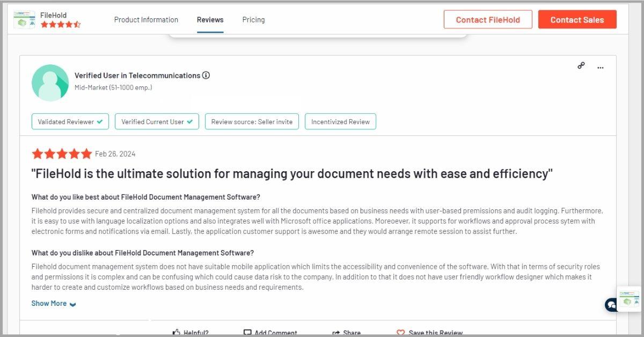This screenshot has width=644, height=337.
Task: Click the floating FileHold thumbnail at right edge
Action: pyautogui.click(x=630, y=298)
